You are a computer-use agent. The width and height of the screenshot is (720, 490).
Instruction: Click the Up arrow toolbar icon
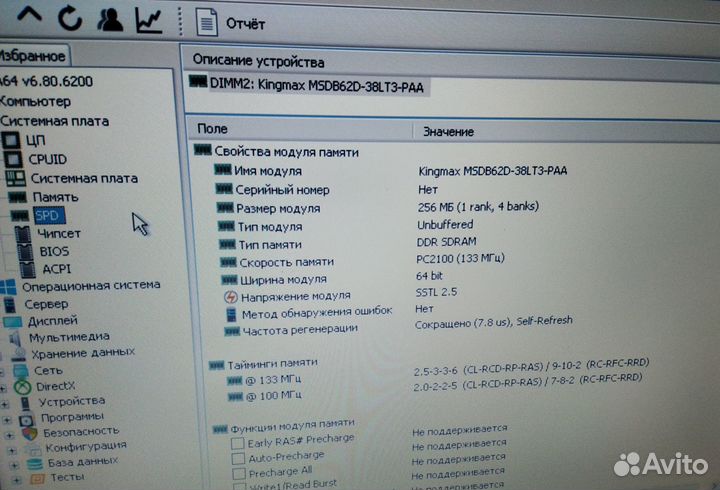tap(29, 15)
